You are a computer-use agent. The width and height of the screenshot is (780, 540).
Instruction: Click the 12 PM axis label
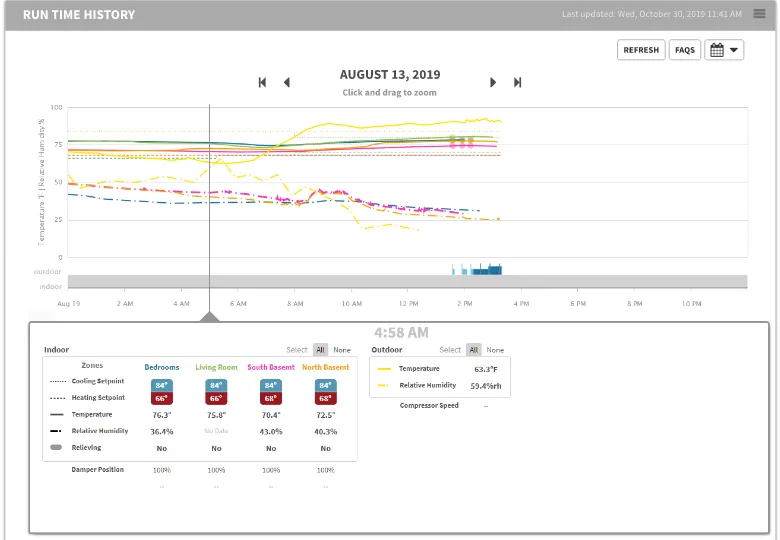pyautogui.click(x=408, y=303)
